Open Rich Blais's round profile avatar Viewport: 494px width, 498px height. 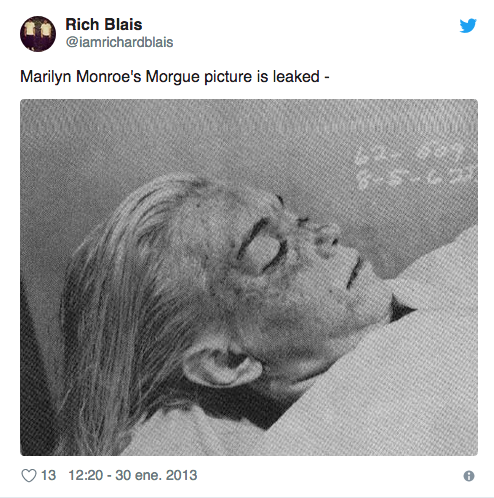(38, 34)
